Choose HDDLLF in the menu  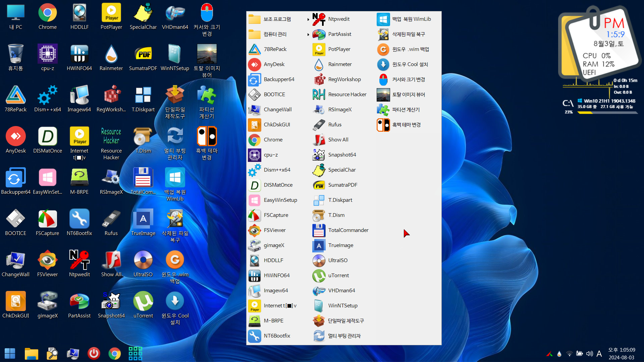tap(278, 260)
